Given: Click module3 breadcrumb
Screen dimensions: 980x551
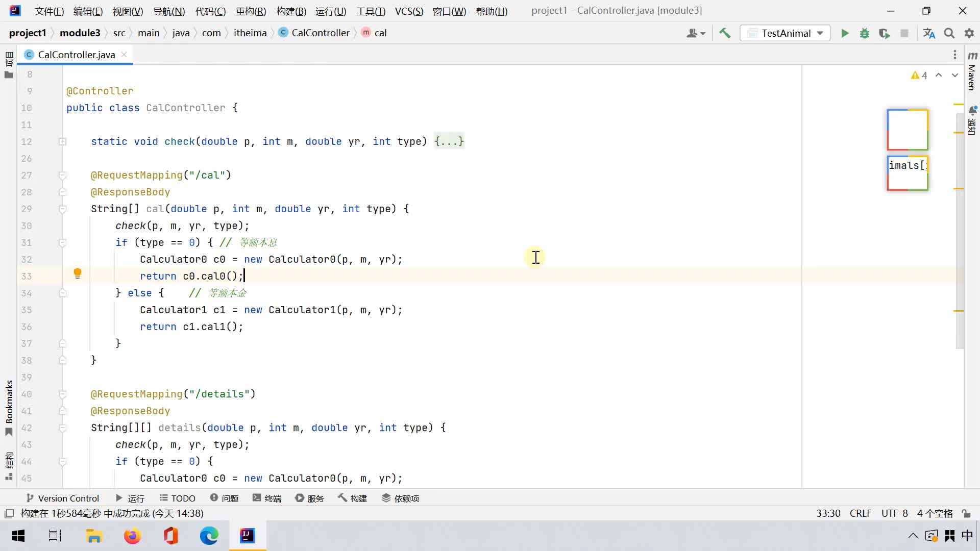Looking at the screenshot, I should pos(80,33).
